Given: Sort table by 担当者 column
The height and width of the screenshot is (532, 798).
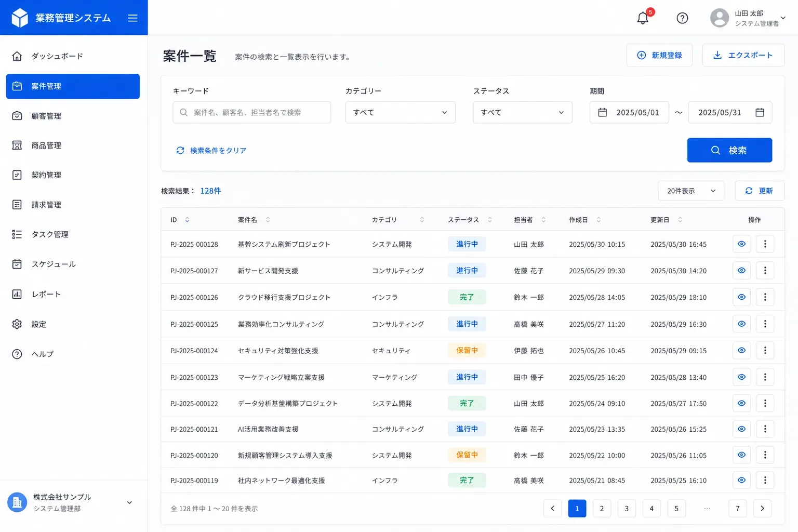Looking at the screenshot, I should tap(543, 220).
